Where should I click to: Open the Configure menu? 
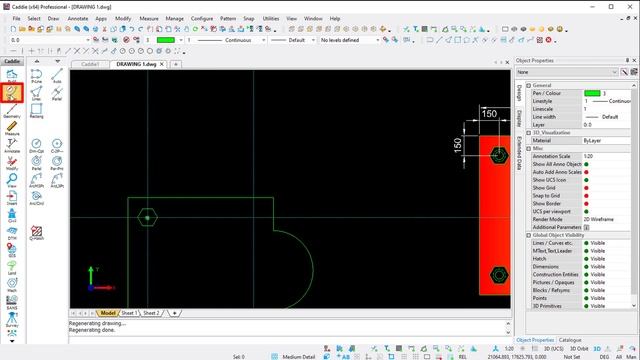point(202,19)
